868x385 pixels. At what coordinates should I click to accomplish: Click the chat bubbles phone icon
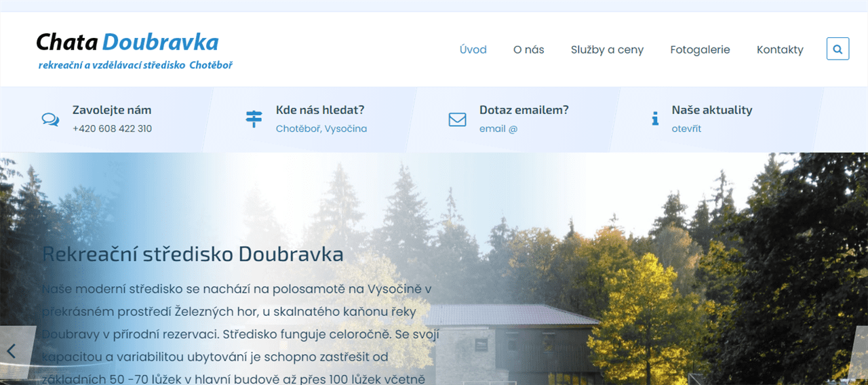click(x=50, y=119)
